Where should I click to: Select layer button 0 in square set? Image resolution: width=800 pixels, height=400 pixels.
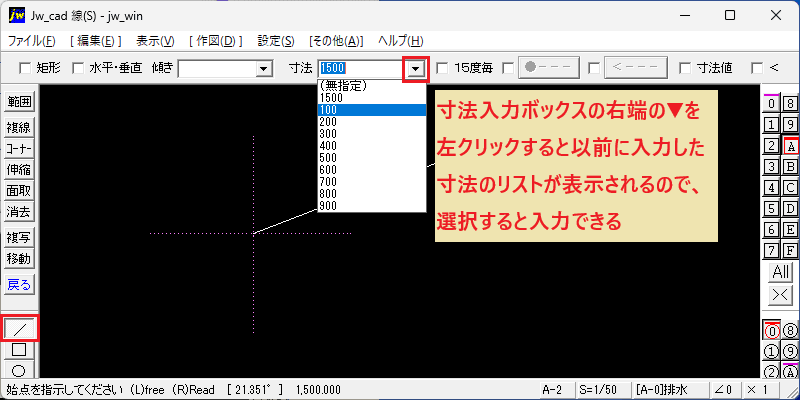tap(771, 104)
